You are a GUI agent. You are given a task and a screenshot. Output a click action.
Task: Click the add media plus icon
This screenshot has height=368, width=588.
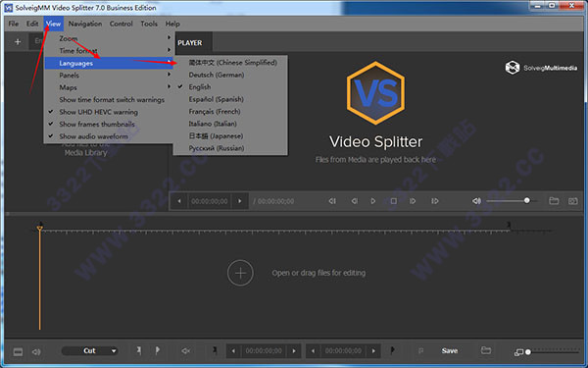(x=18, y=41)
